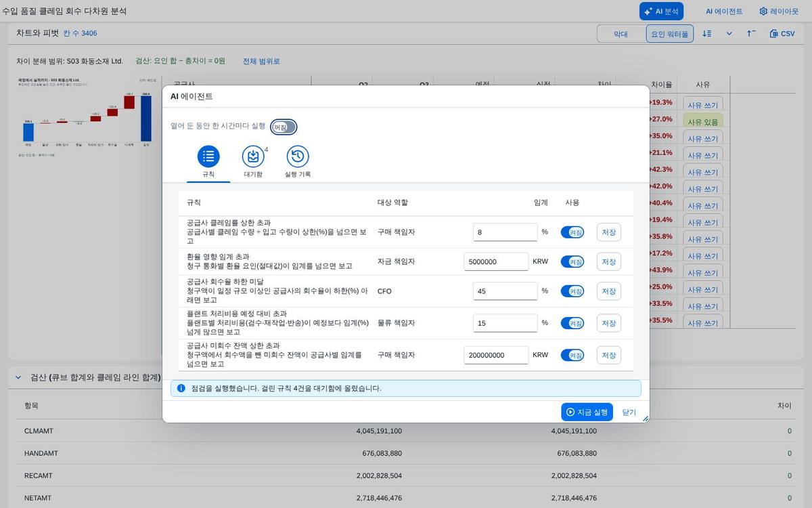Click the 대상 역할 column header
This screenshot has width=812, height=508.
392,203
